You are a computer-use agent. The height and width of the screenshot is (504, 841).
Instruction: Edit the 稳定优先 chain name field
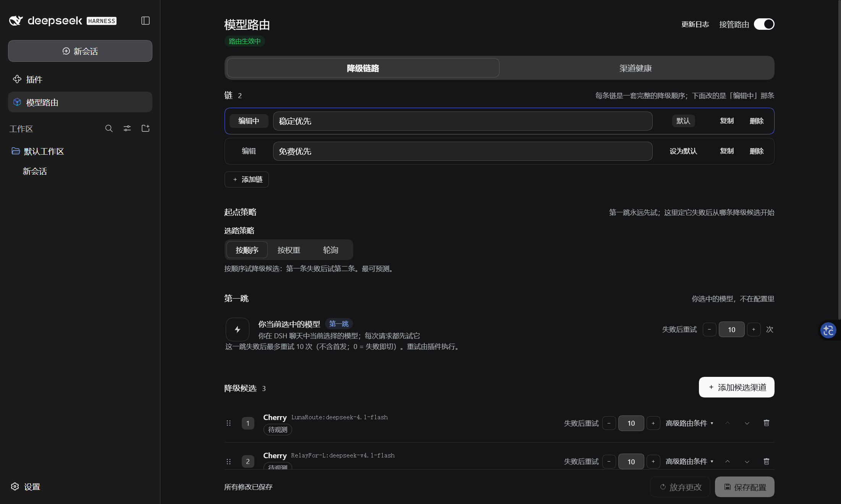point(463,121)
